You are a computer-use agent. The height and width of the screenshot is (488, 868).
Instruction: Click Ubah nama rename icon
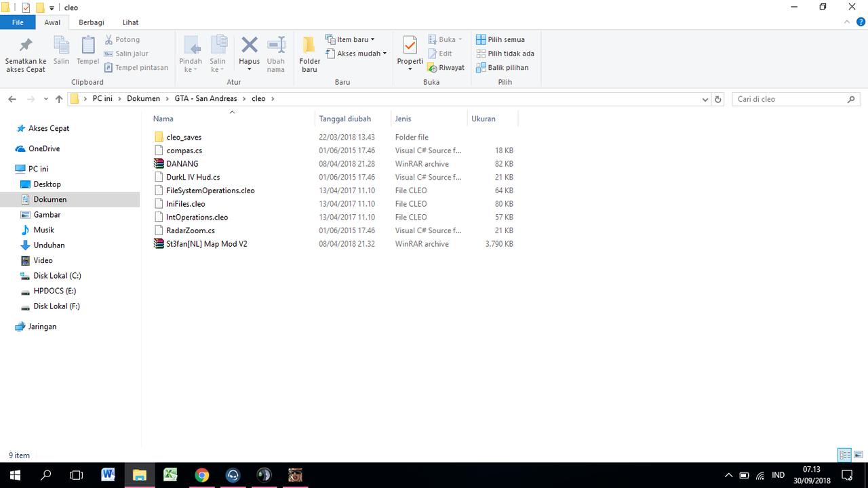click(x=276, y=45)
